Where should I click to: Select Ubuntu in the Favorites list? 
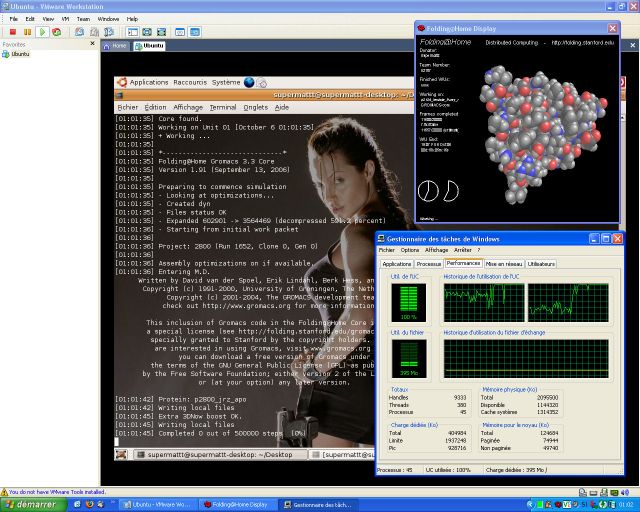point(16,54)
